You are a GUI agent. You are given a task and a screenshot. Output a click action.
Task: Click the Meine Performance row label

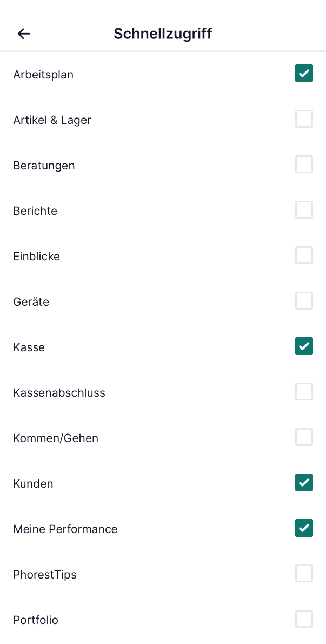click(65, 529)
